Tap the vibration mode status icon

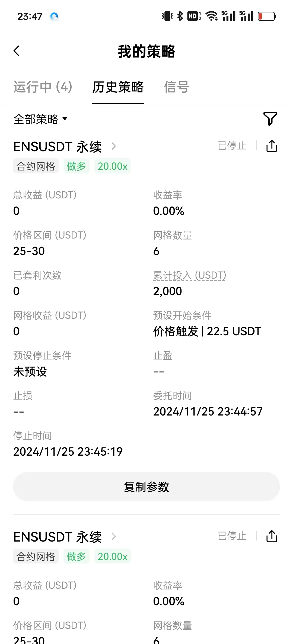tap(167, 16)
